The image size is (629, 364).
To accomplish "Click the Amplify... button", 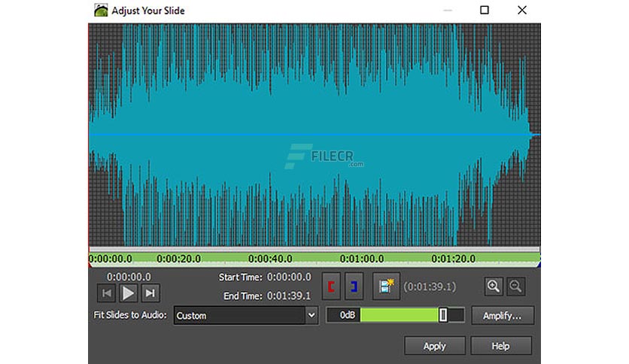I will 503,316.
